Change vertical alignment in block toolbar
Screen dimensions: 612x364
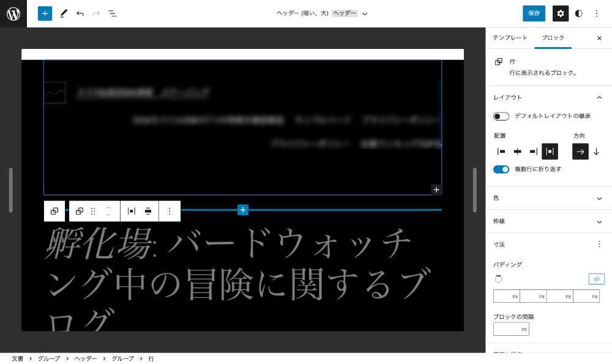148,211
